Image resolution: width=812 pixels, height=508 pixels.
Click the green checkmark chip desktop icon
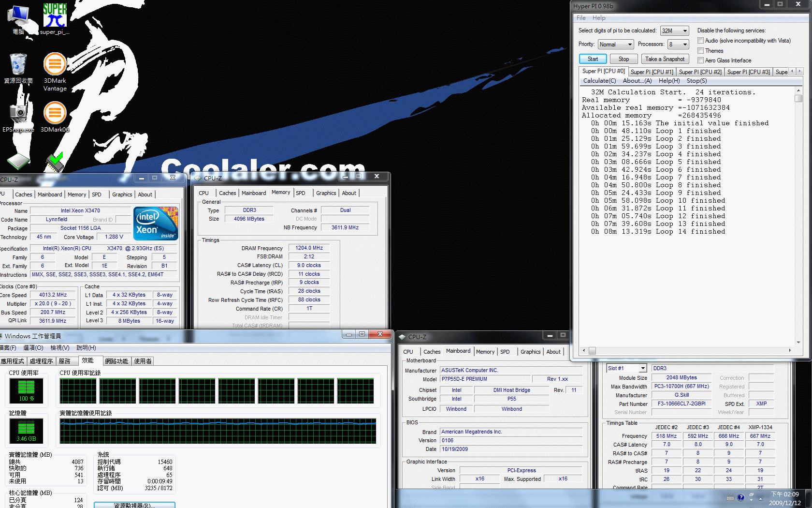click(55, 162)
